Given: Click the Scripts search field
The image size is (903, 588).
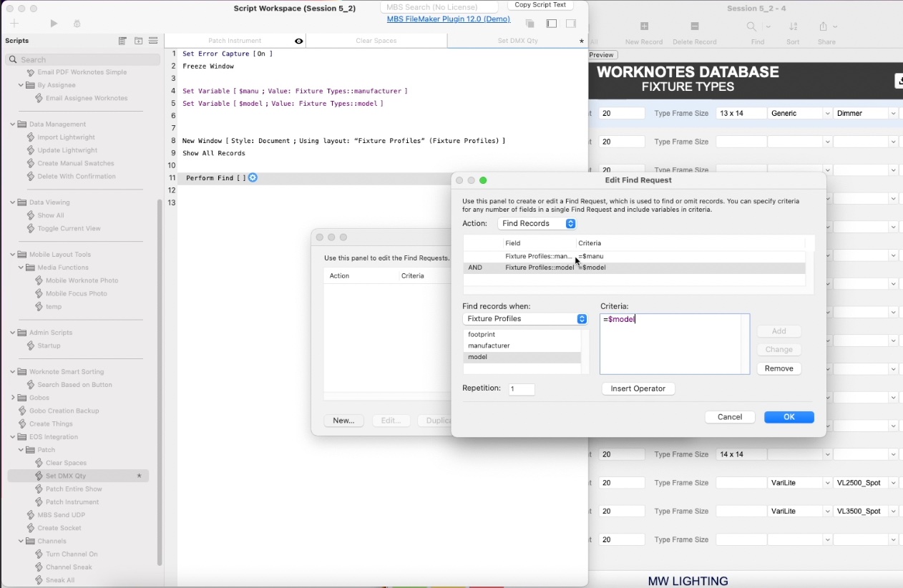Looking at the screenshot, I should tap(83, 59).
